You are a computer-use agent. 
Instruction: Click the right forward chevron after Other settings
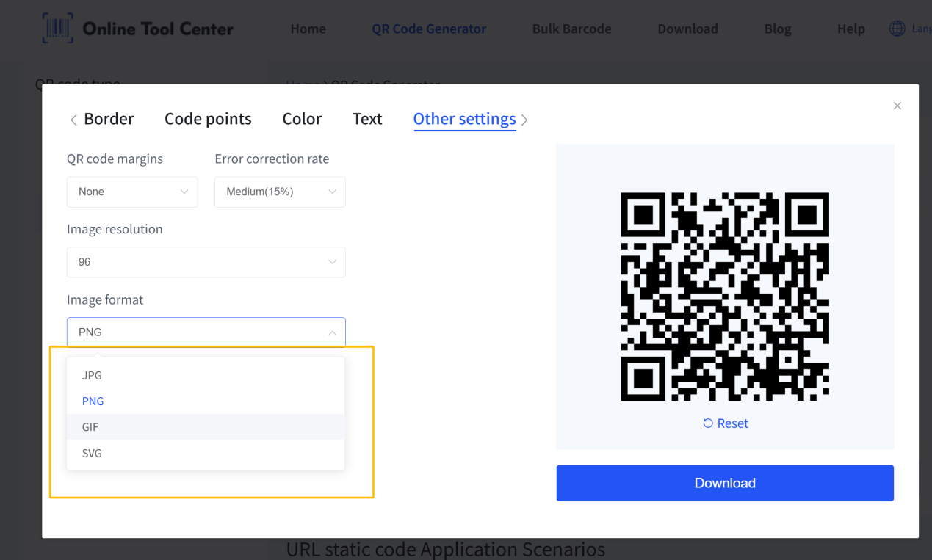coord(524,120)
